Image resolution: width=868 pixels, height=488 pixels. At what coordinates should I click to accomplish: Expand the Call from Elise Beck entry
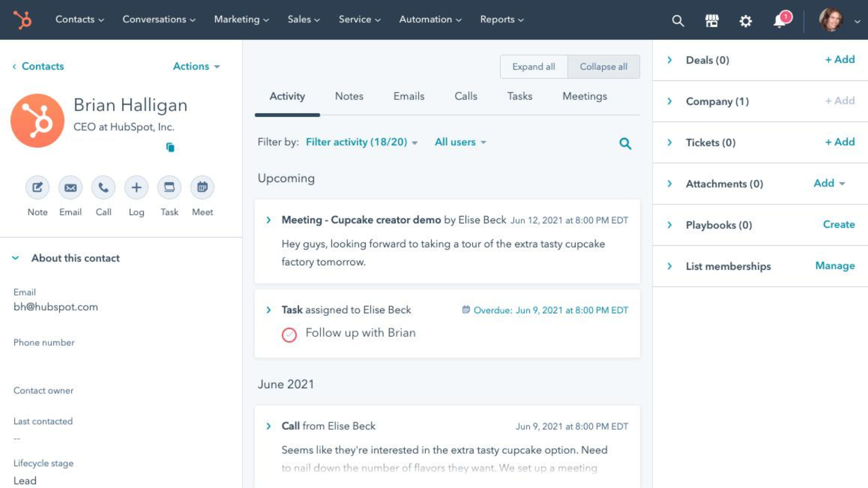269,426
